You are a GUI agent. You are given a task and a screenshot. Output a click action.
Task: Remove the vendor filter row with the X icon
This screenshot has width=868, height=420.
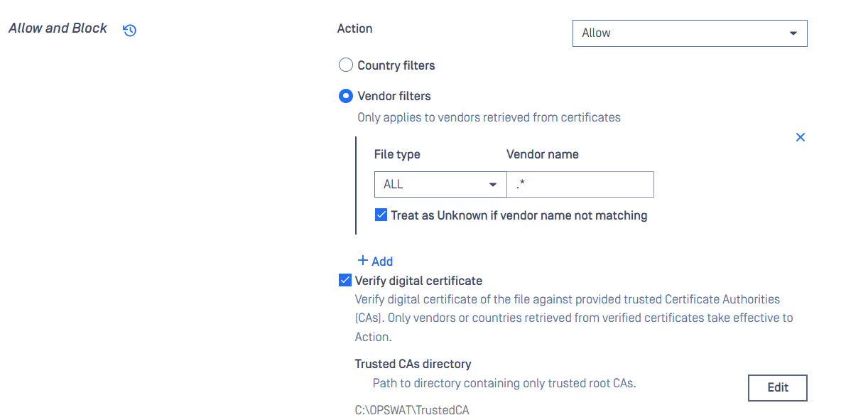(x=801, y=137)
